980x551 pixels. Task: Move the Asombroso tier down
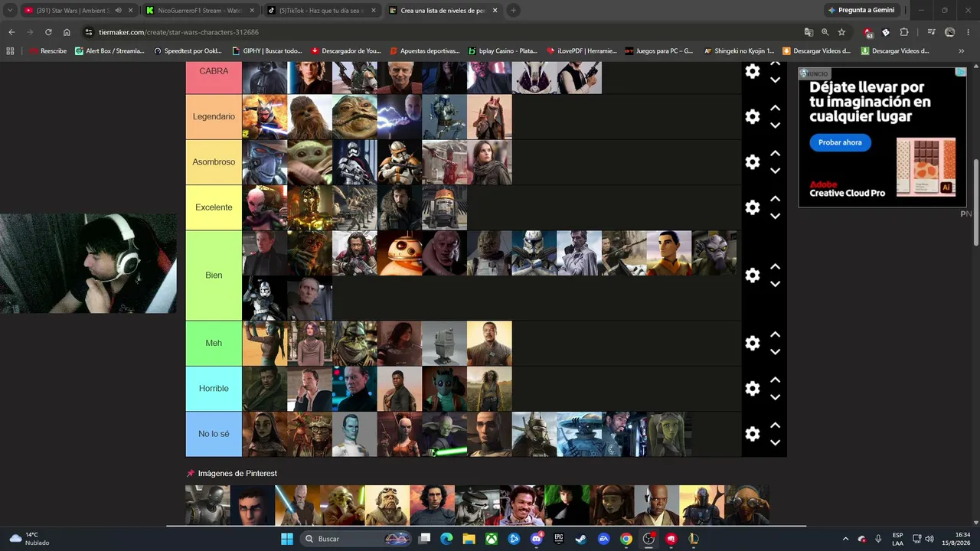click(x=775, y=171)
